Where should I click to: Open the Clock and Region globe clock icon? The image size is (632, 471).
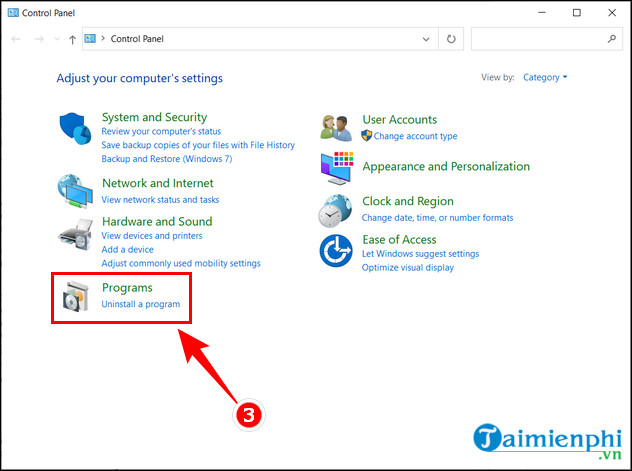coord(335,211)
